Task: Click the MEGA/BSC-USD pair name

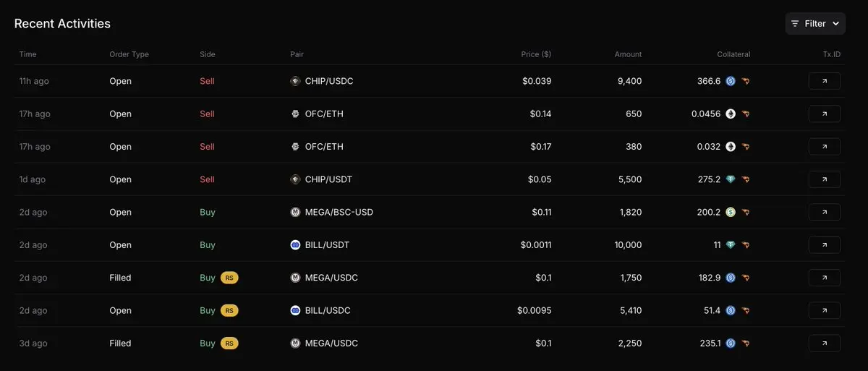Action: 339,212
